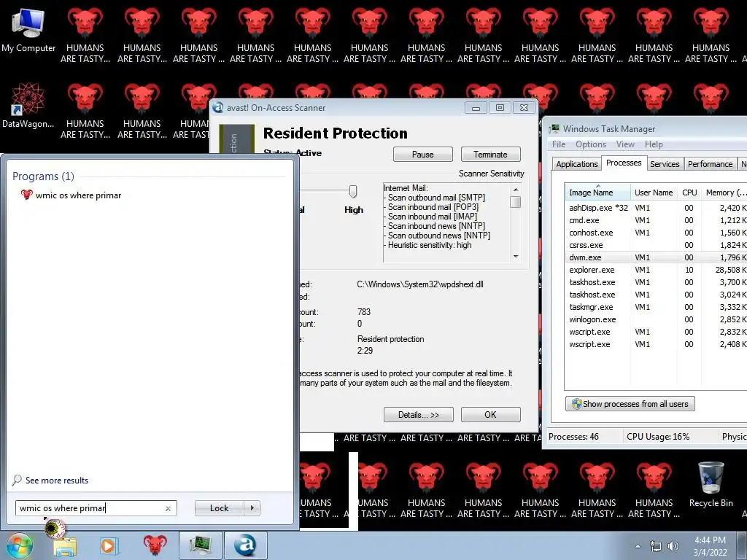This screenshot has height=560, width=747.
Task: Open the network tray icon
Action: tap(656, 546)
